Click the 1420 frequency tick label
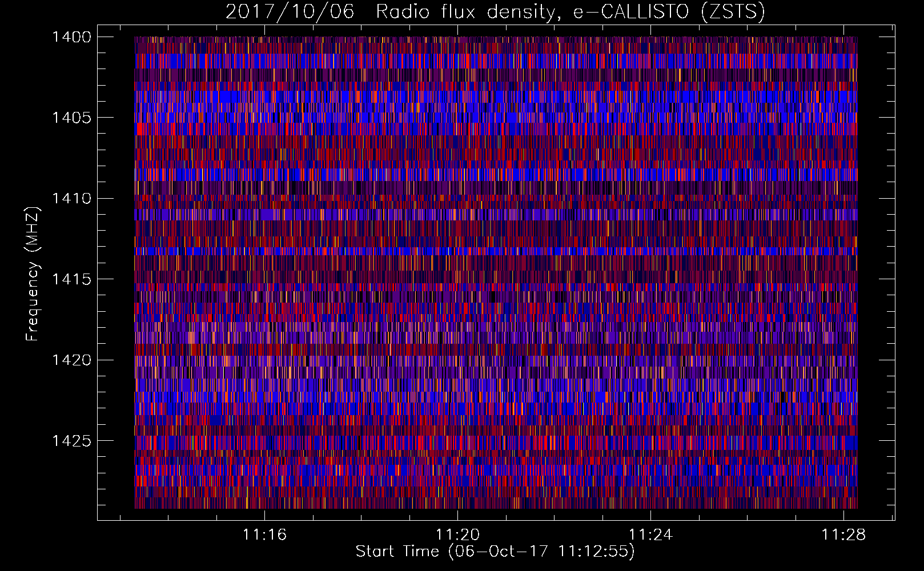The image size is (924, 571). pos(71,360)
